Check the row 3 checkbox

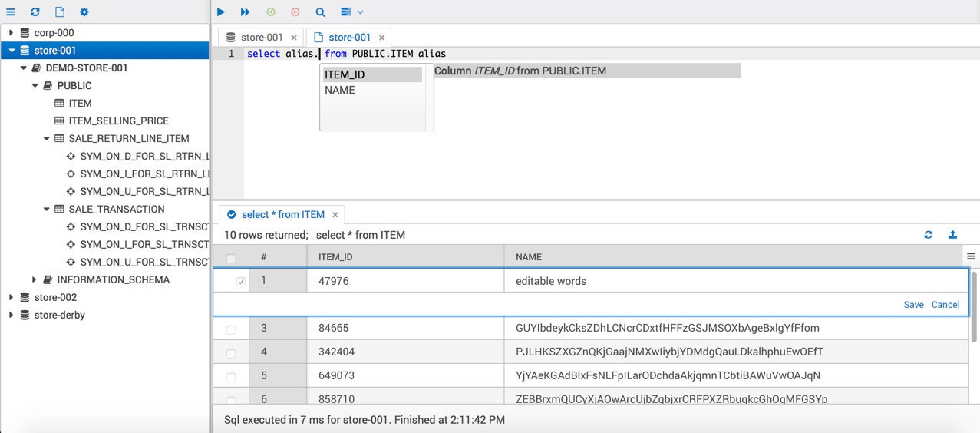pos(231,329)
